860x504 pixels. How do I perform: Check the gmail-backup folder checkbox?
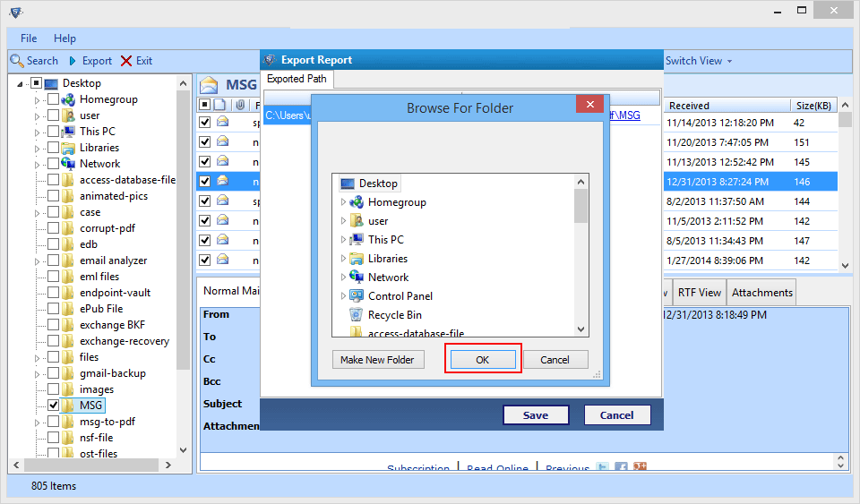pyautogui.click(x=53, y=373)
